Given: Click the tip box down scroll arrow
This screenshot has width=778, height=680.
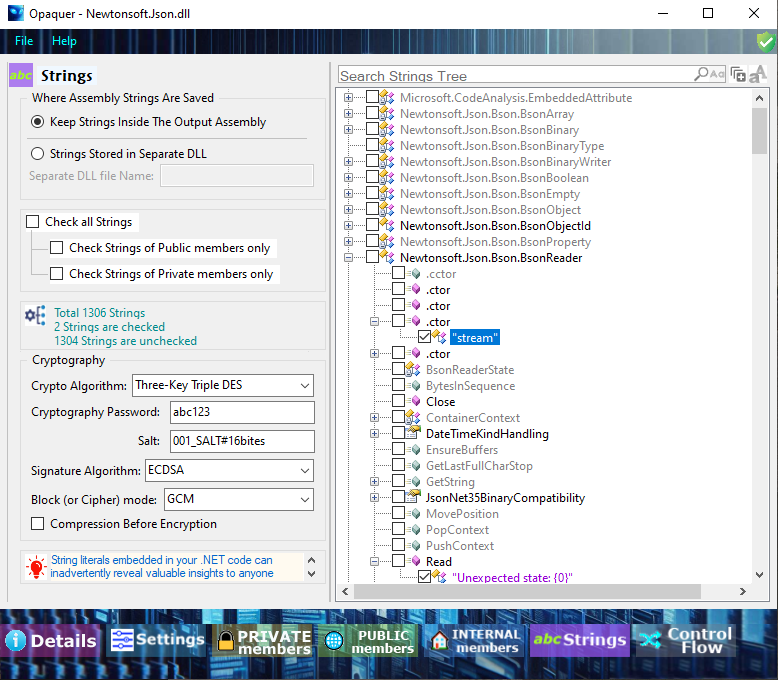Looking at the screenshot, I should pos(312,574).
